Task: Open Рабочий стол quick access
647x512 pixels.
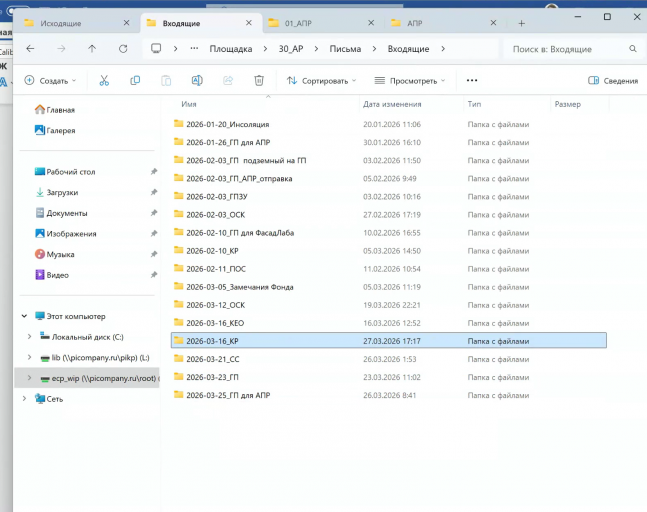Action: pos(65,172)
